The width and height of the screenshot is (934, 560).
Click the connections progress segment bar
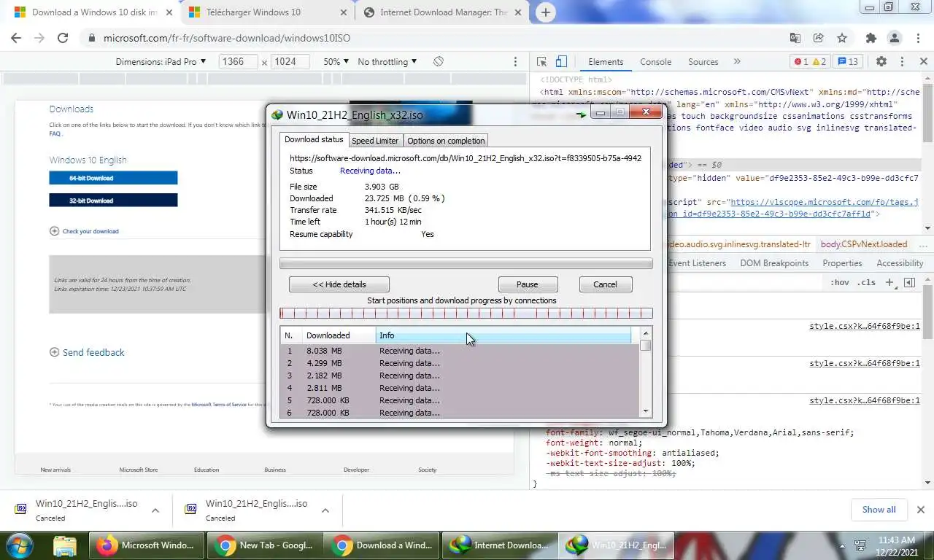point(466,314)
